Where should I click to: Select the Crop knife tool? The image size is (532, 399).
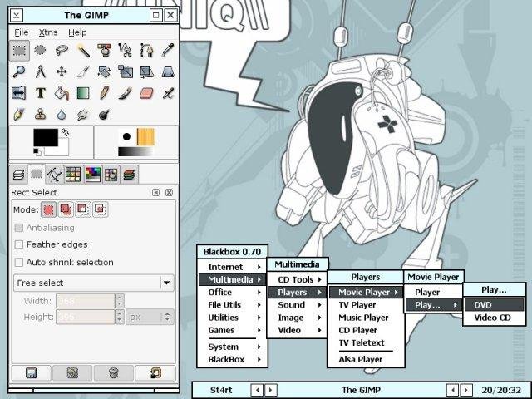click(83, 71)
